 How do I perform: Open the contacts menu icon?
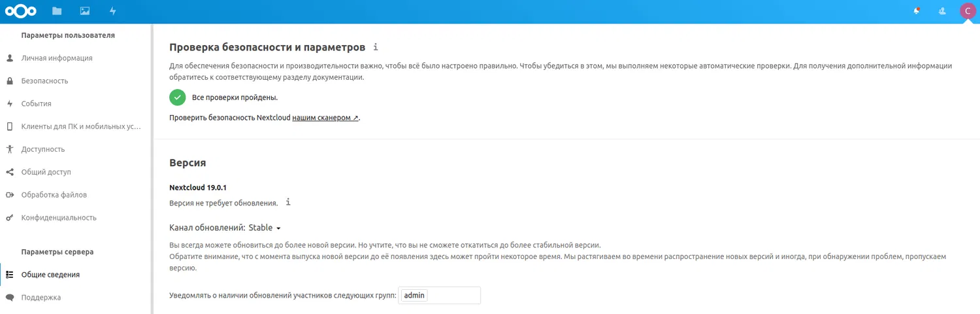[942, 11]
